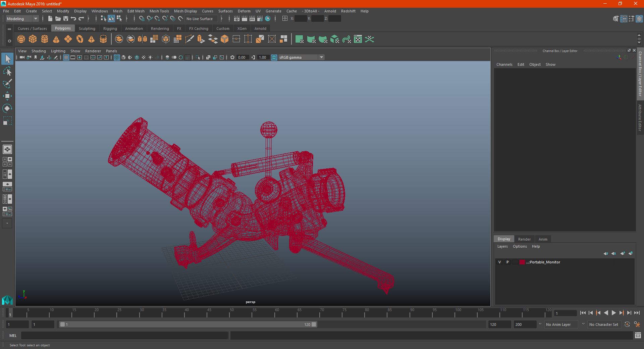Click the range slider end handle at 120

314,325
